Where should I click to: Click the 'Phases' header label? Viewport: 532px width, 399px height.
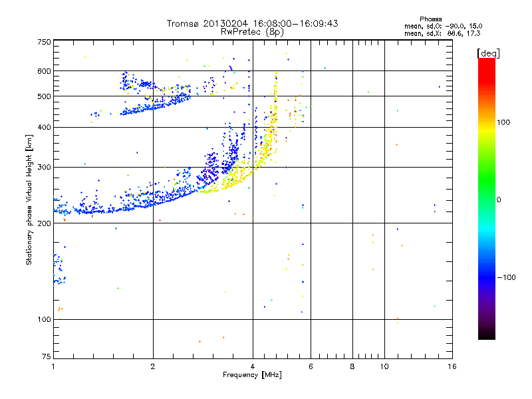(x=430, y=19)
